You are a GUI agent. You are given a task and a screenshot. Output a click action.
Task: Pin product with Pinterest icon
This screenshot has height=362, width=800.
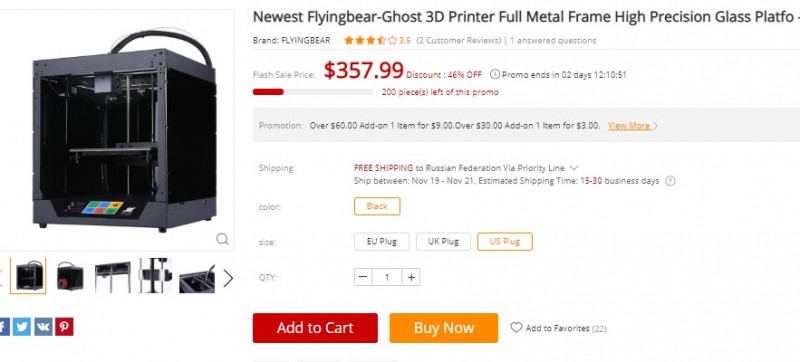click(x=64, y=327)
